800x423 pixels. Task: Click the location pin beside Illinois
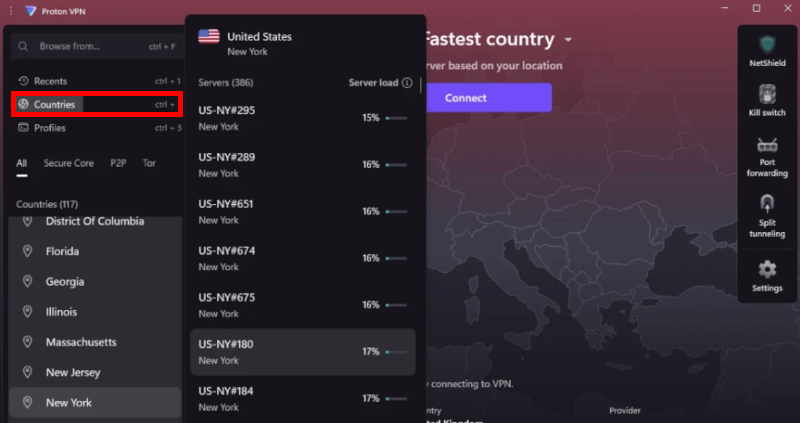pyautogui.click(x=28, y=311)
